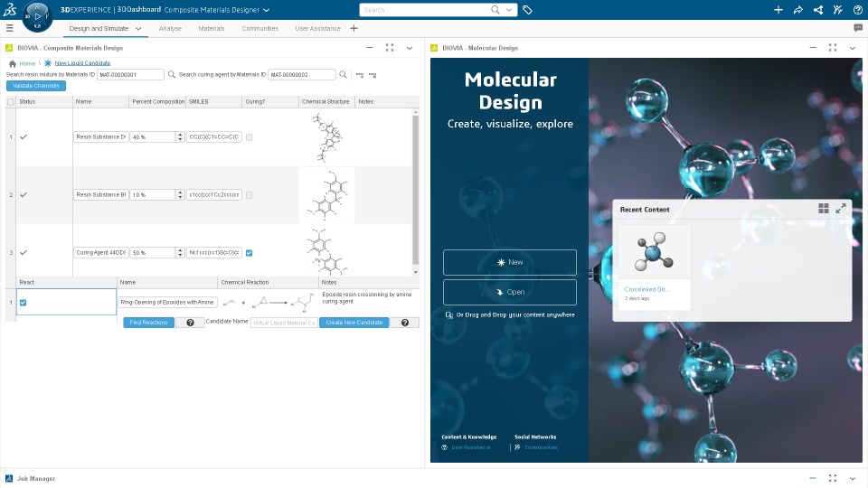868x488 pixels.
Task: Click the BIOVIA Molecular Design widget icon
Action: [434, 48]
